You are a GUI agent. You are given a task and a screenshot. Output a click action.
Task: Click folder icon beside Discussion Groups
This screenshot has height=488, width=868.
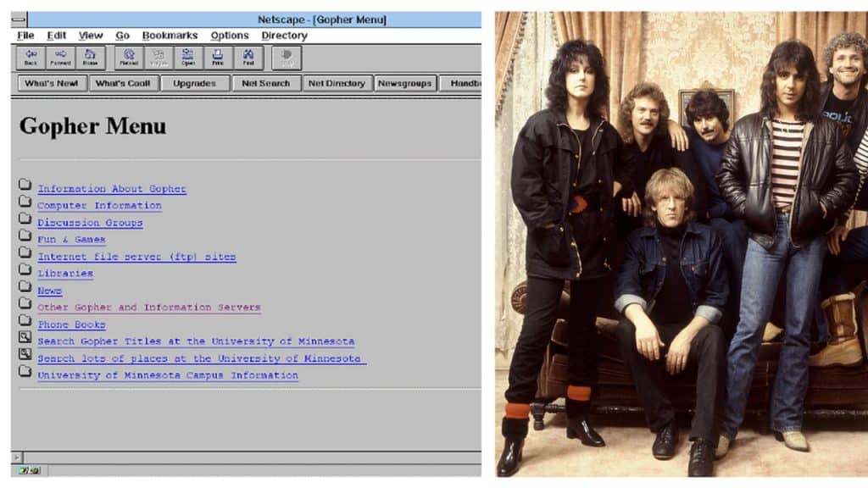[x=25, y=218]
